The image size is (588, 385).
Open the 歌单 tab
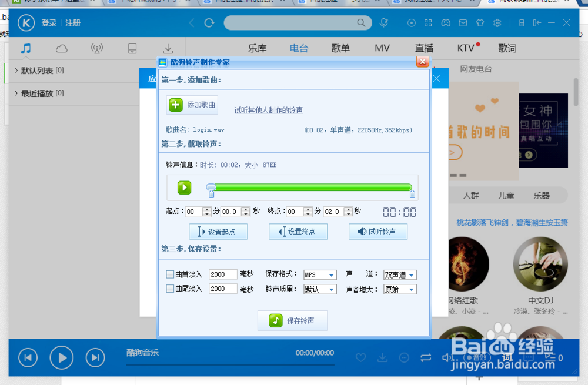coord(340,48)
